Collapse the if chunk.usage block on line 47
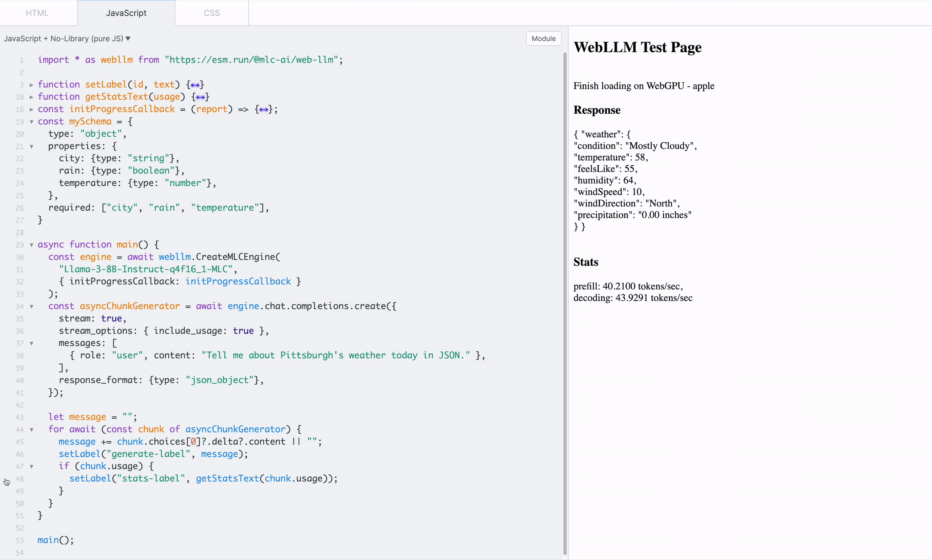Viewport: 932px width, 560px height. 31,466
